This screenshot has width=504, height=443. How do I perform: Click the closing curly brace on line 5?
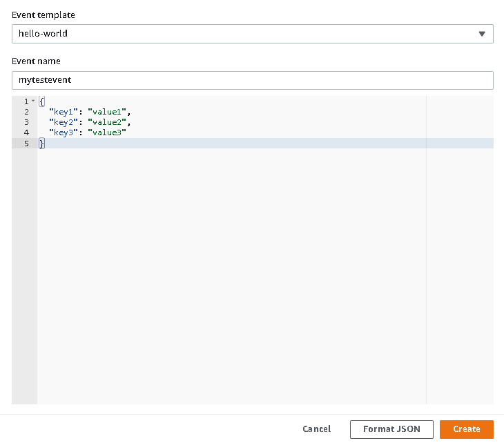(x=41, y=143)
